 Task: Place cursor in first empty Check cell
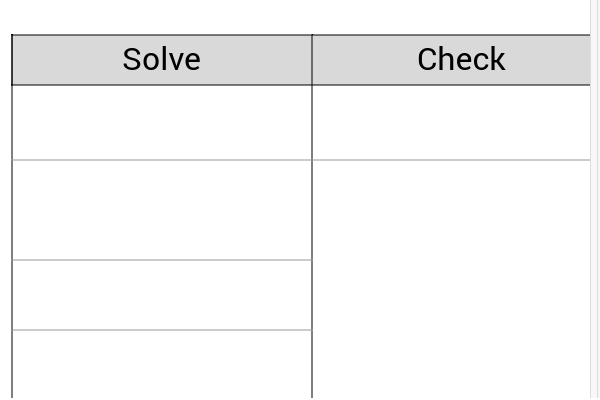tap(451, 122)
